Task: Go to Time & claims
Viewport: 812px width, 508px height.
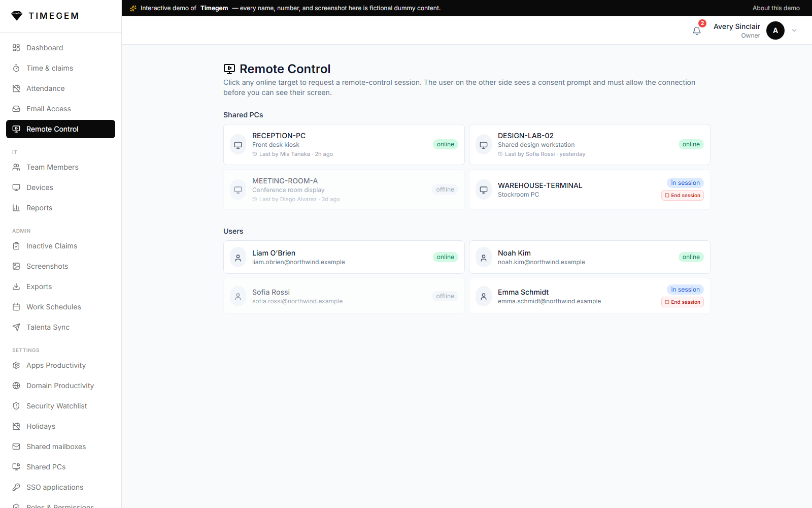Action: 61,68
